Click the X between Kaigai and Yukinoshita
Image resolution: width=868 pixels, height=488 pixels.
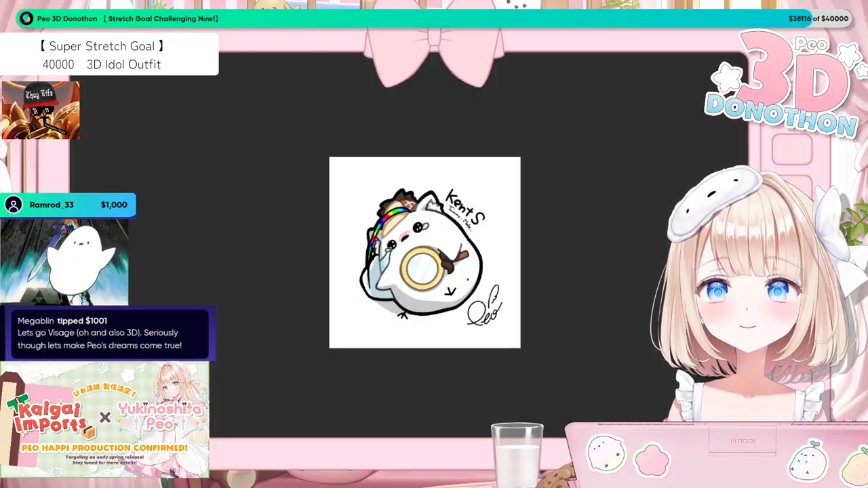[x=105, y=418]
